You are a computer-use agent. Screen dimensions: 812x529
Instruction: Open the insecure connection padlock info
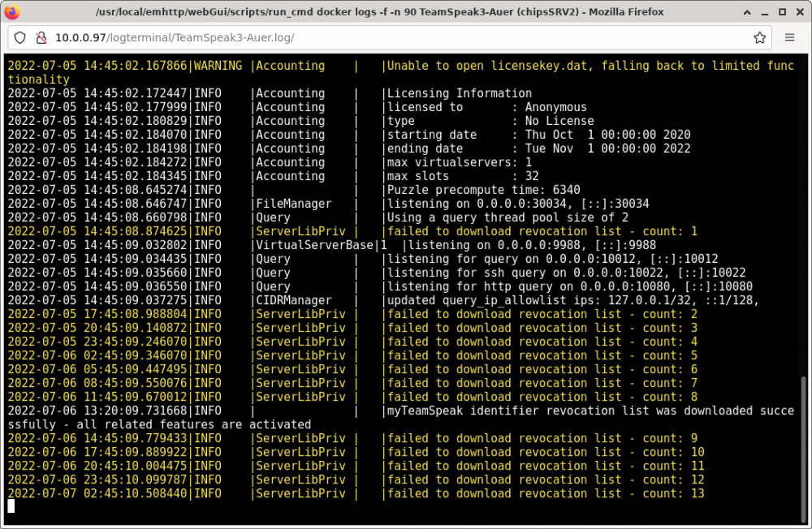(41, 38)
